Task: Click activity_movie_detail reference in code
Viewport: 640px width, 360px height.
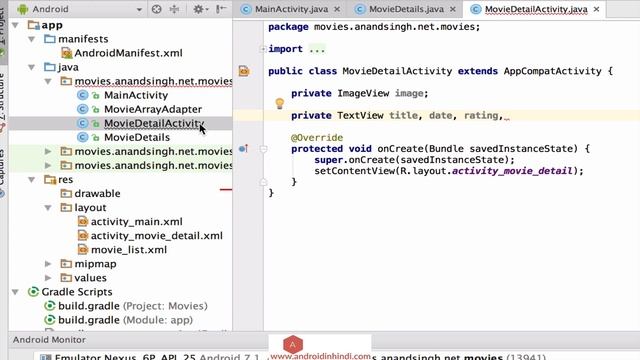Action: [512, 171]
